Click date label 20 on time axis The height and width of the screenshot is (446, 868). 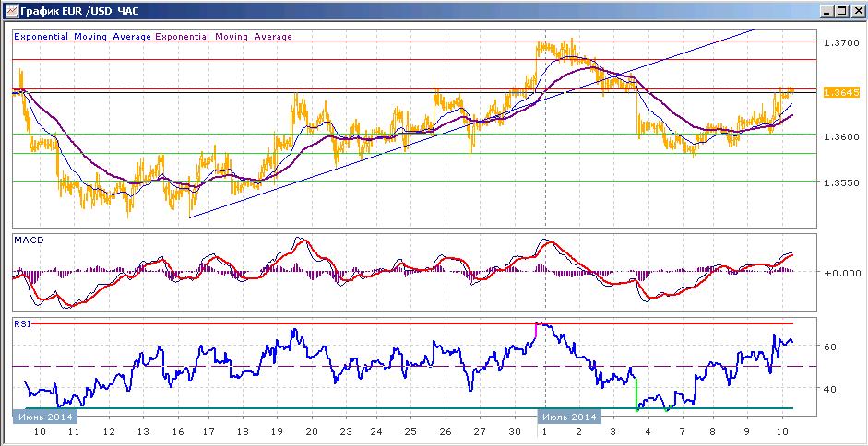pos(312,431)
